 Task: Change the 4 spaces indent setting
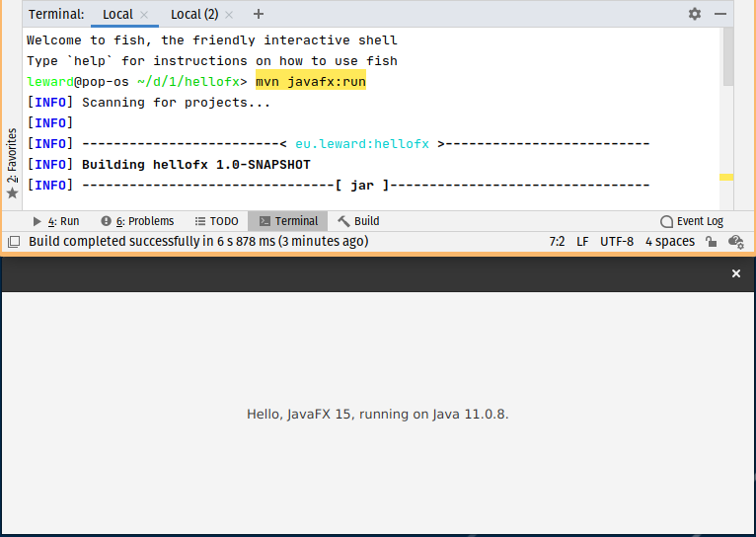pos(670,242)
